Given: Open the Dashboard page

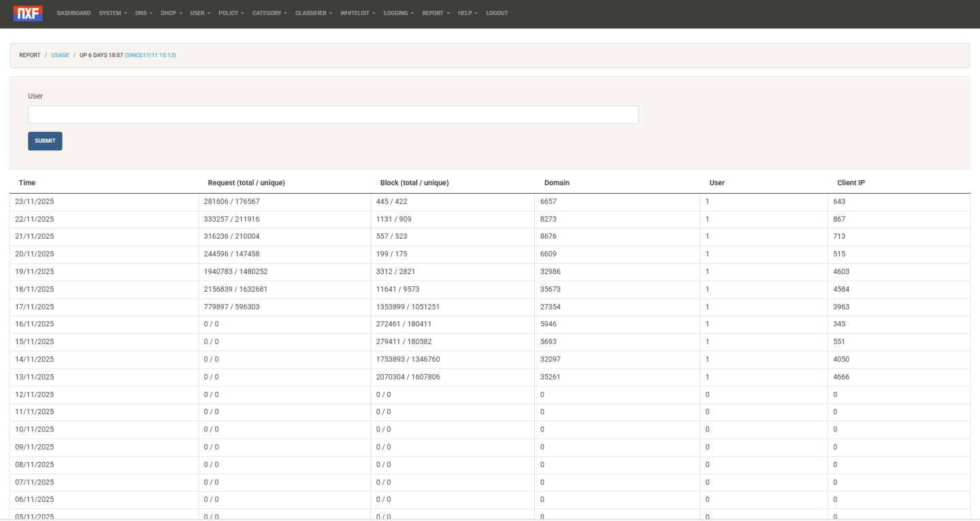Looking at the screenshot, I should click(x=73, y=13).
